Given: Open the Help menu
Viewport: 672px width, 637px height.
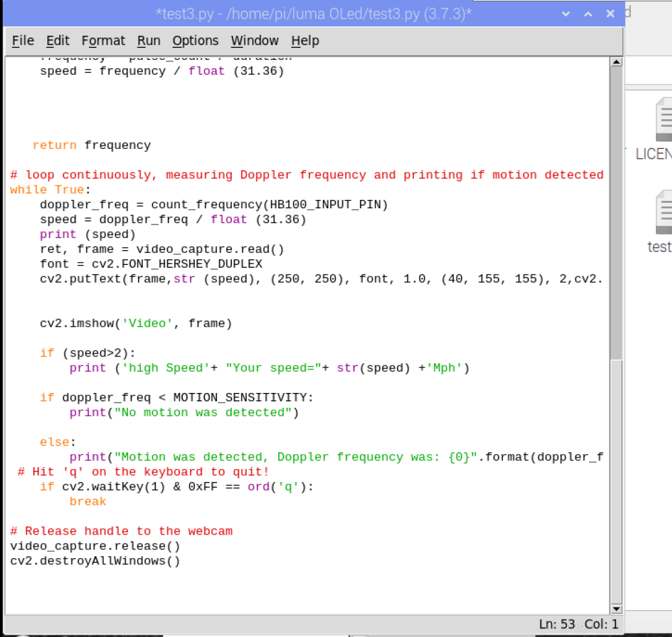Looking at the screenshot, I should pos(305,41).
